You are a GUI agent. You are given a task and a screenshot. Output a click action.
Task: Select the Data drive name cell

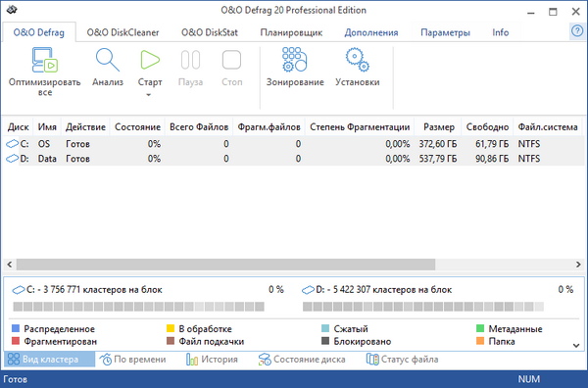(x=47, y=159)
